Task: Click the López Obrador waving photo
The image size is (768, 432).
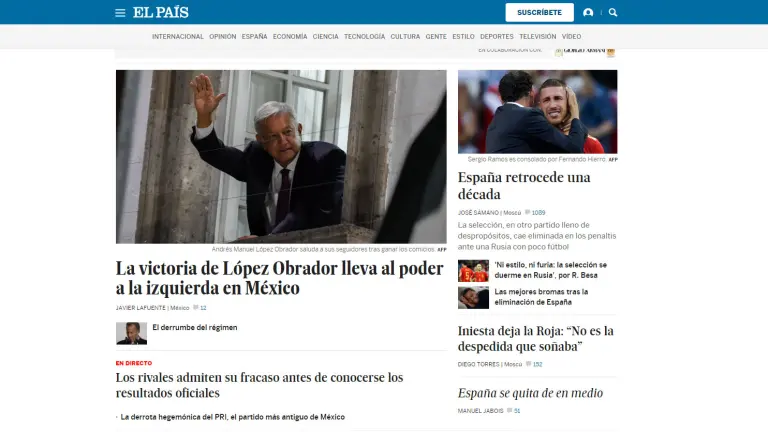Action: [x=281, y=157]
